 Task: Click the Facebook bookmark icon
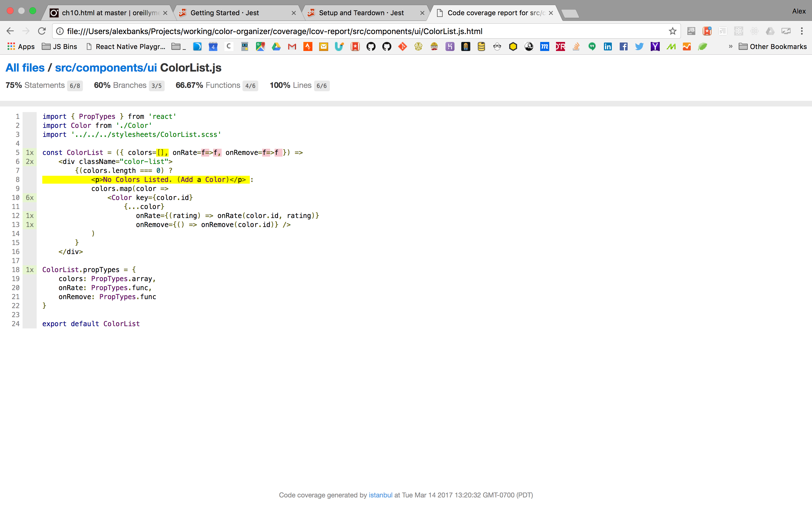coord(623,46)
